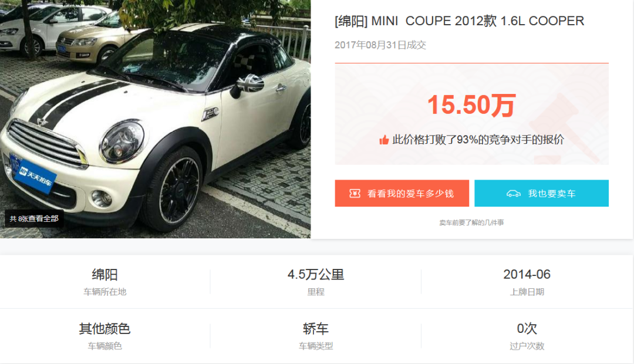Click the 上牌日期 label
Viewport: 634px width, 364px height.
click(x=527, y=292)
